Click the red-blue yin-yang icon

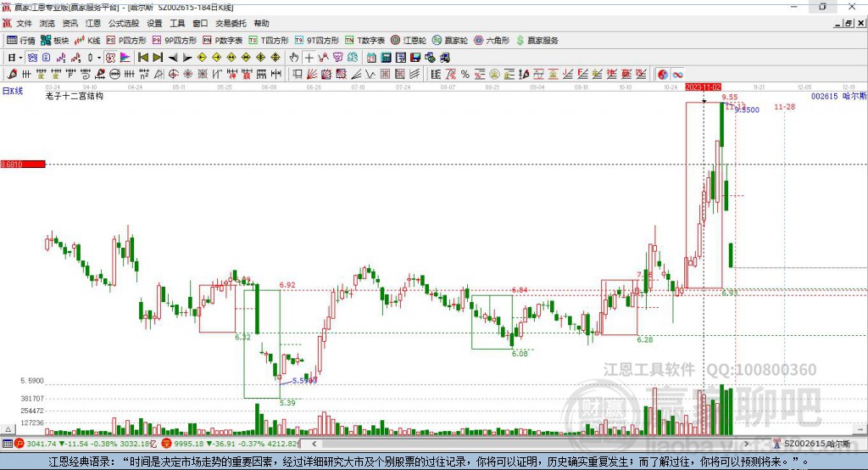[x=663, y=75]
